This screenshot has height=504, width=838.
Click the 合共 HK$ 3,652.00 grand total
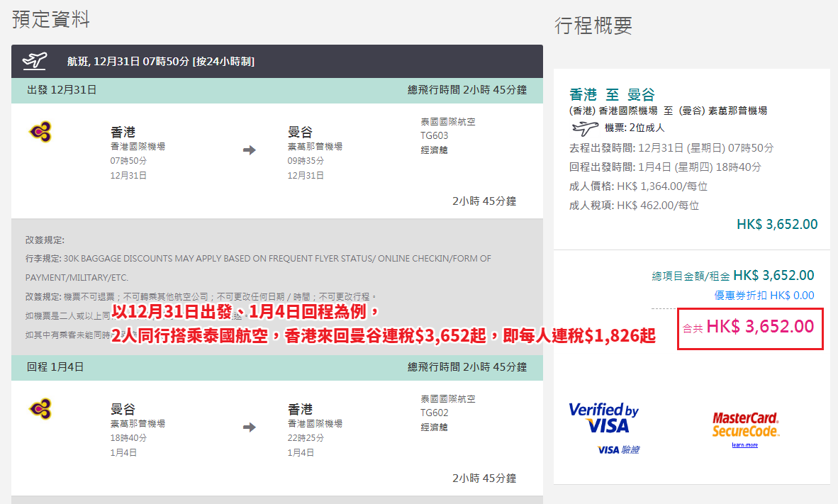[x=749, y=327]
